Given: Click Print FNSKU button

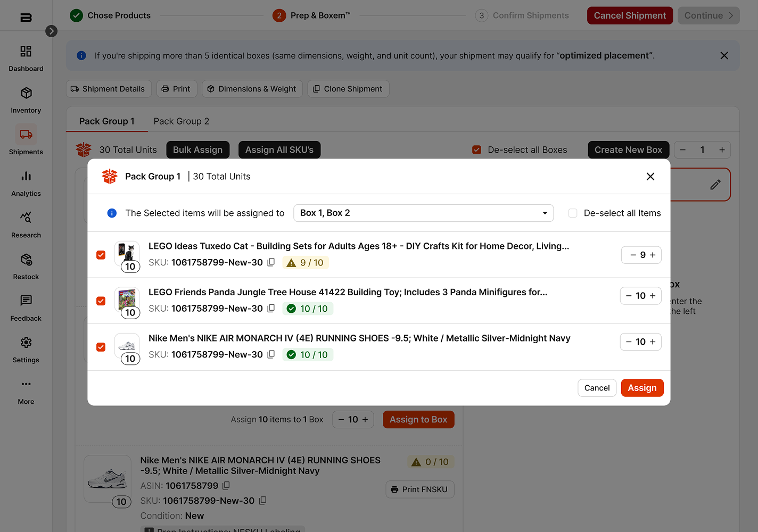Looking at the screenshot, I should (420, 489).
